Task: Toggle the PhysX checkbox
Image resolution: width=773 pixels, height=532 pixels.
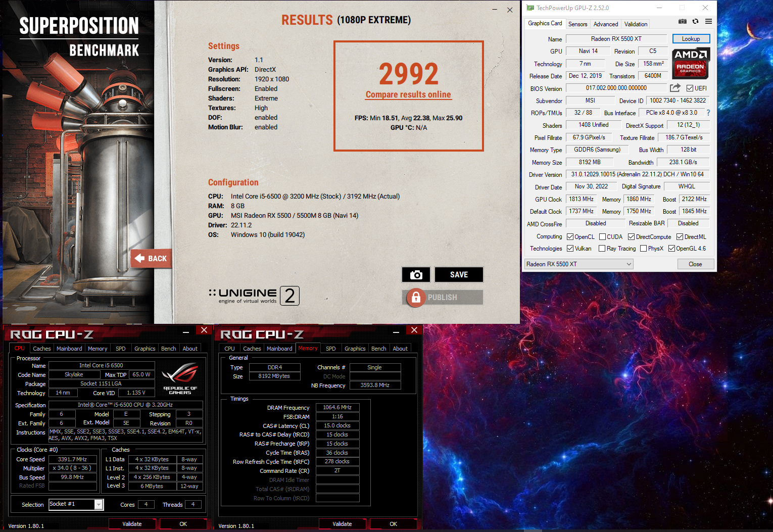Action: [643, 249]
